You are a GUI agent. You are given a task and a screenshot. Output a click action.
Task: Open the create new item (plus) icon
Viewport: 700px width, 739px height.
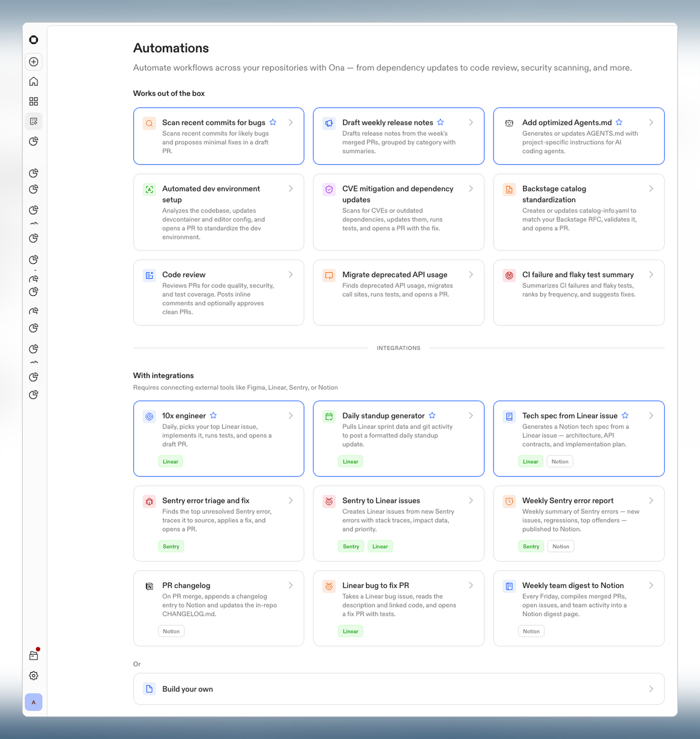34,62
